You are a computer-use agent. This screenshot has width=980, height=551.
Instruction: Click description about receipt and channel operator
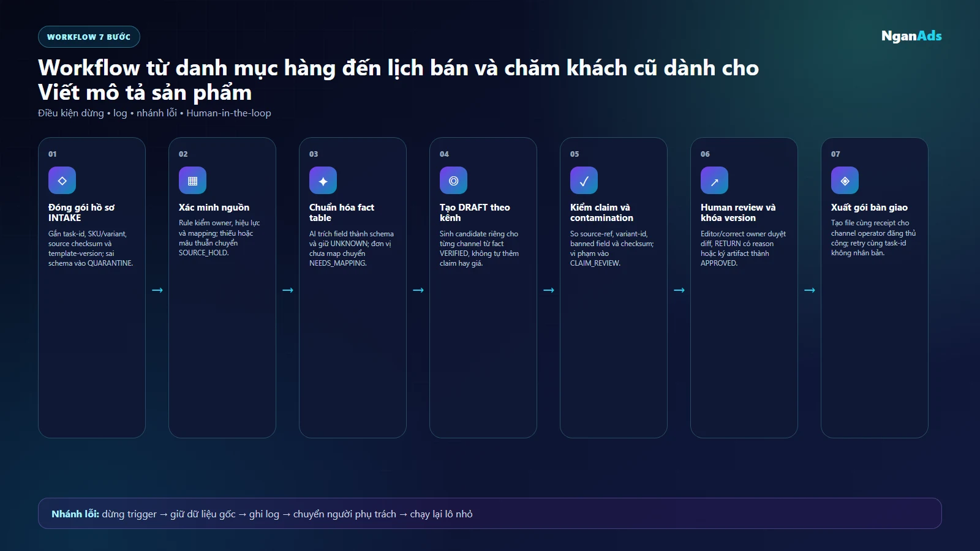[x=873, y=238]
